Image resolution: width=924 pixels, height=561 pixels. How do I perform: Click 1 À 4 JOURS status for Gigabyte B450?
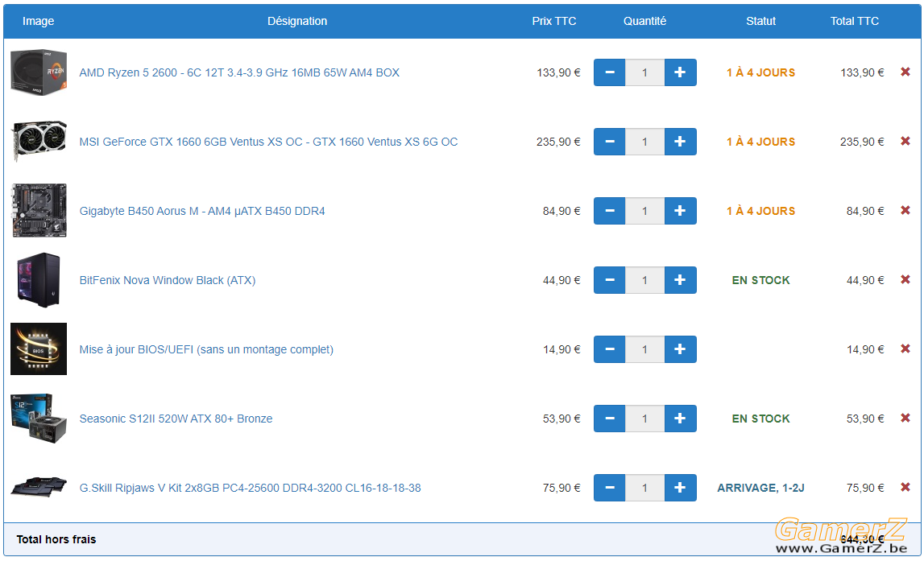pyautogui.click(x=760, y=211)
